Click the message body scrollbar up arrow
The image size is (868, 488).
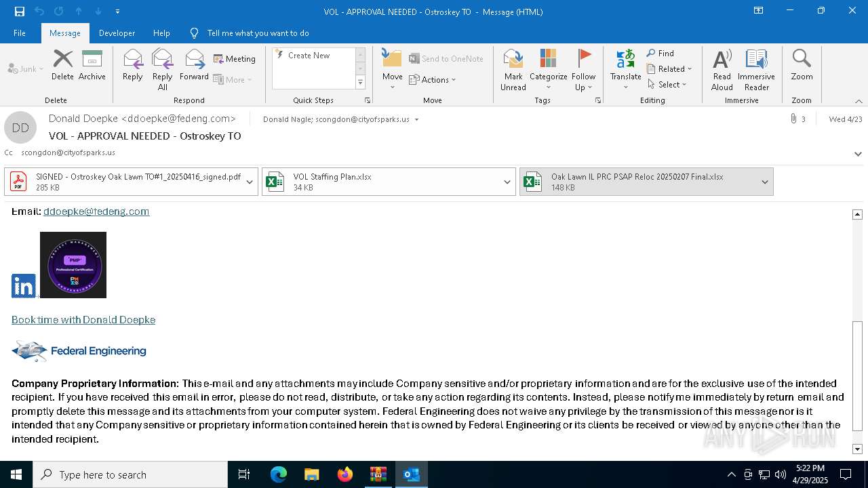857,214
